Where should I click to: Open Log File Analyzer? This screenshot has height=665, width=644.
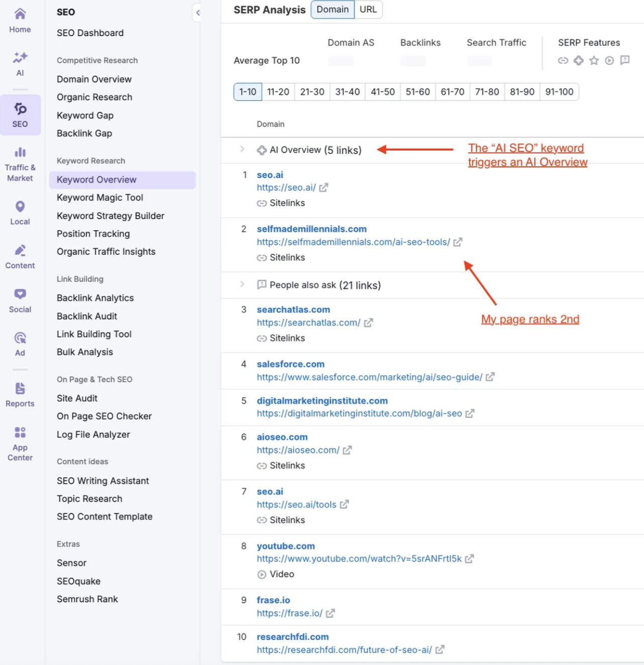(x=93, y=434)
